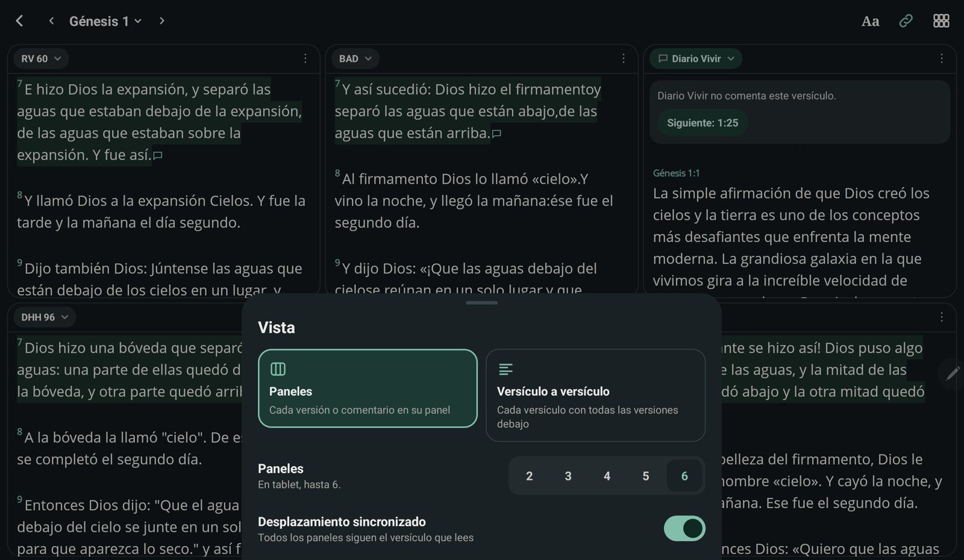
Task: Open comment icon after BAD verse 7
Action: click(496, 134)
